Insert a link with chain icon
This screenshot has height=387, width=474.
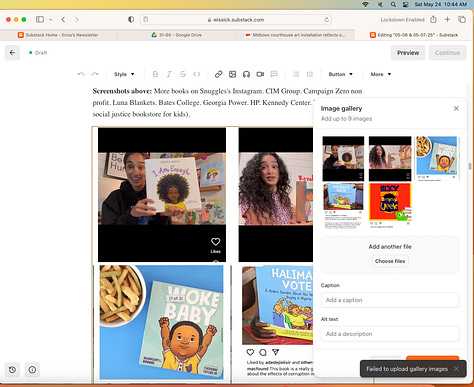click(x=218, y=74)
